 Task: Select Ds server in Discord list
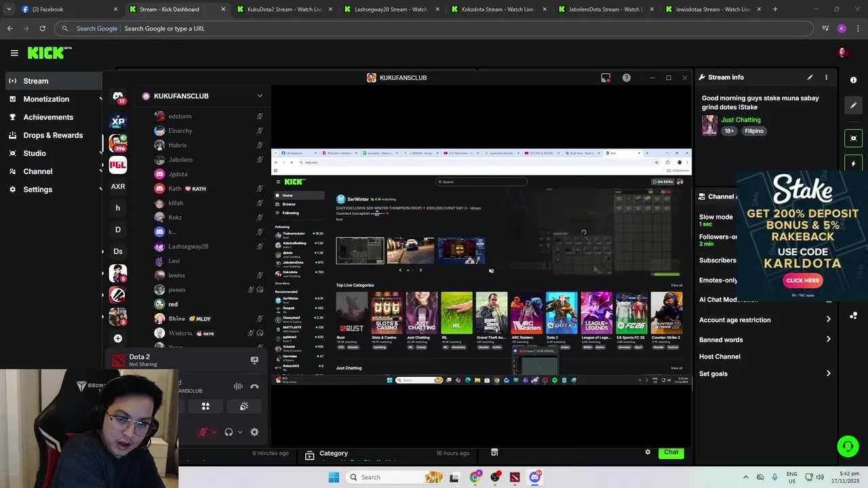[118, 251]
